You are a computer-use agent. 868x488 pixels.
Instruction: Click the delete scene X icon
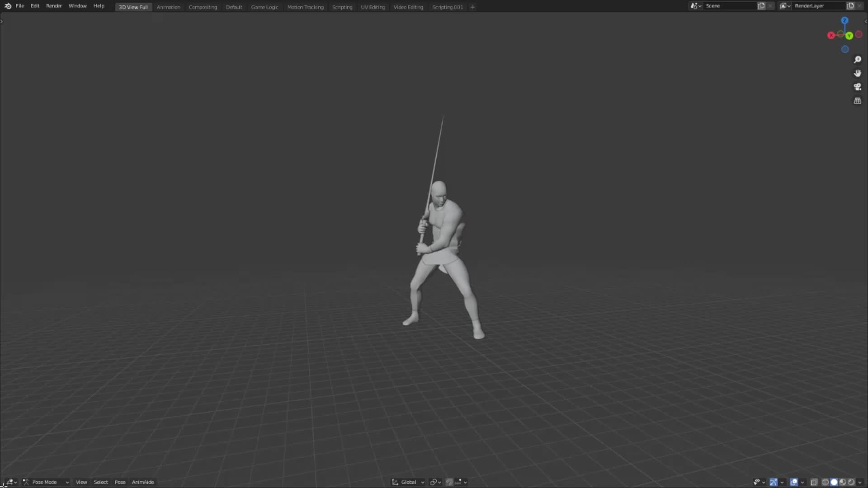[770, 6]
